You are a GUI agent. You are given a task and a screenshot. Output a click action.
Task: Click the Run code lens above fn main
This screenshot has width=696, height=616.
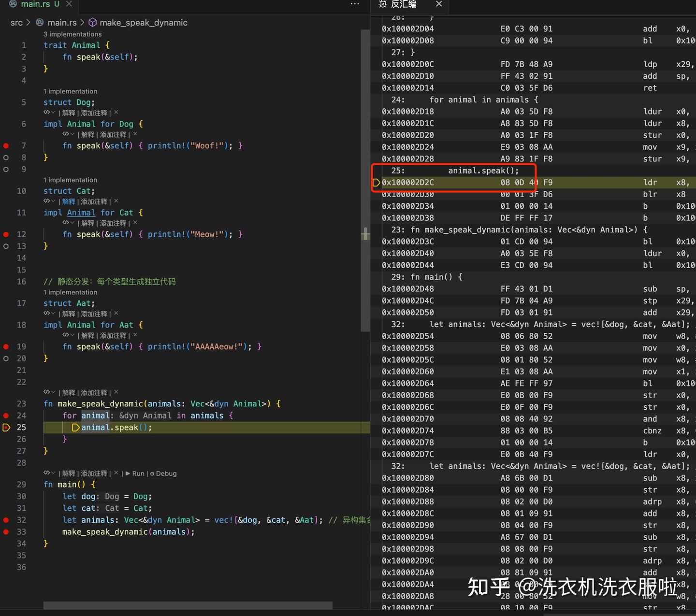pos(139,473)
